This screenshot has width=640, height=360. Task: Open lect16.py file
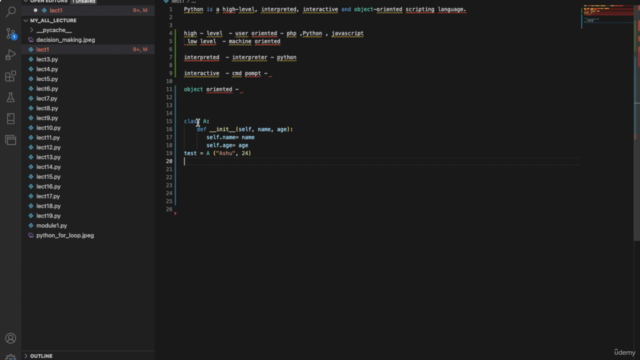click(48, 187)
